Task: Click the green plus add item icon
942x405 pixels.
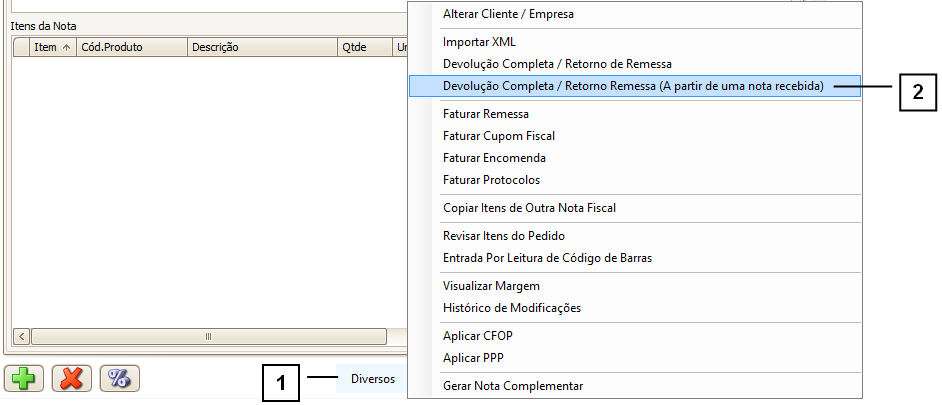Action: point(24,378)
